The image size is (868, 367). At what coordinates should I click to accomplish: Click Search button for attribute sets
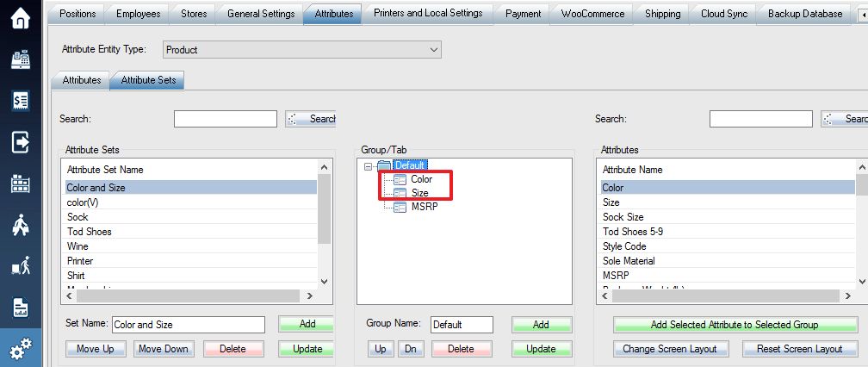pyautogui.click(x=311, y=119)
